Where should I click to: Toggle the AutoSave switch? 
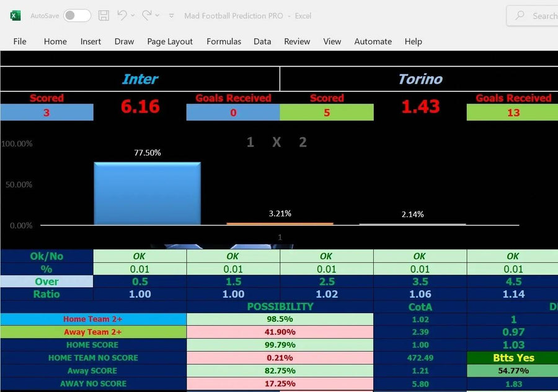[77, 16]
